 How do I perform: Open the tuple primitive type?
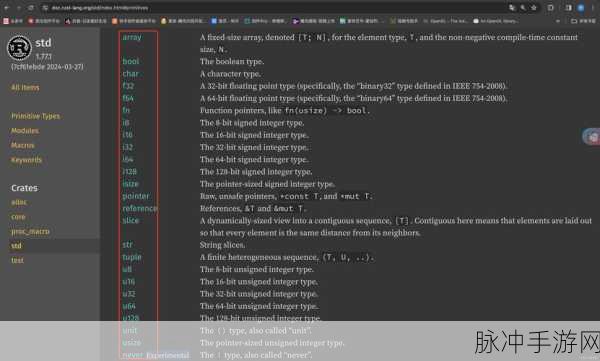pyautogui.click(x=132, y=257)
